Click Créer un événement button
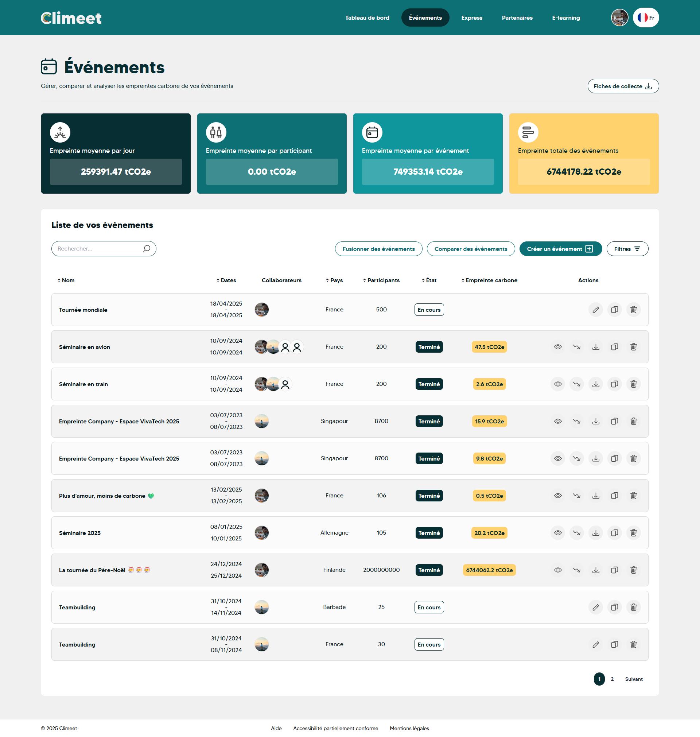This screenshot has height=737, width=700. 560,249
